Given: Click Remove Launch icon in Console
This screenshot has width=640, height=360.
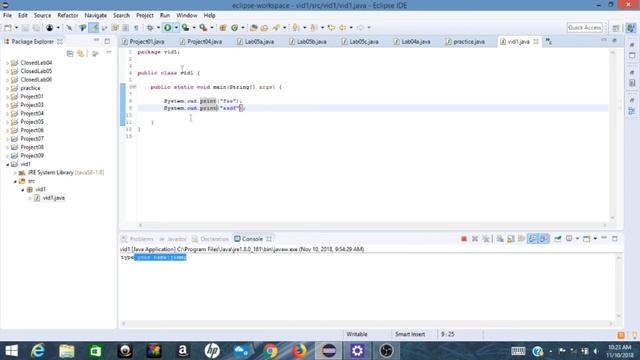Looking at the screenshot, I should [x=475, y=239].
